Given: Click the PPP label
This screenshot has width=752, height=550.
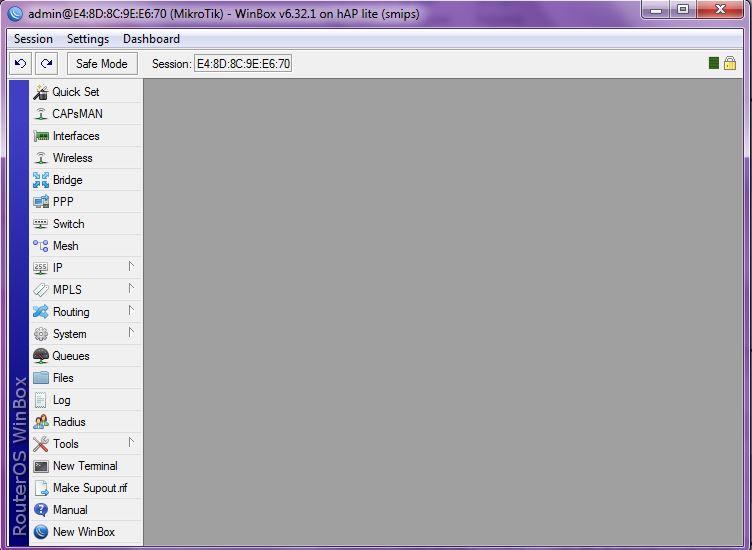Looking at the screenshot, I should pyautogui.click(x=63, y=202).
